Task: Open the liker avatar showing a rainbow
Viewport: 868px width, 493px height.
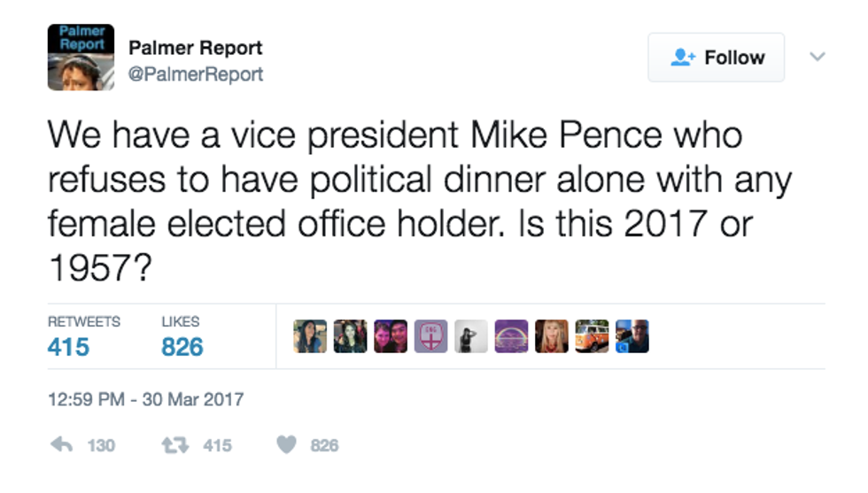Action: click(x=511, y=336)
